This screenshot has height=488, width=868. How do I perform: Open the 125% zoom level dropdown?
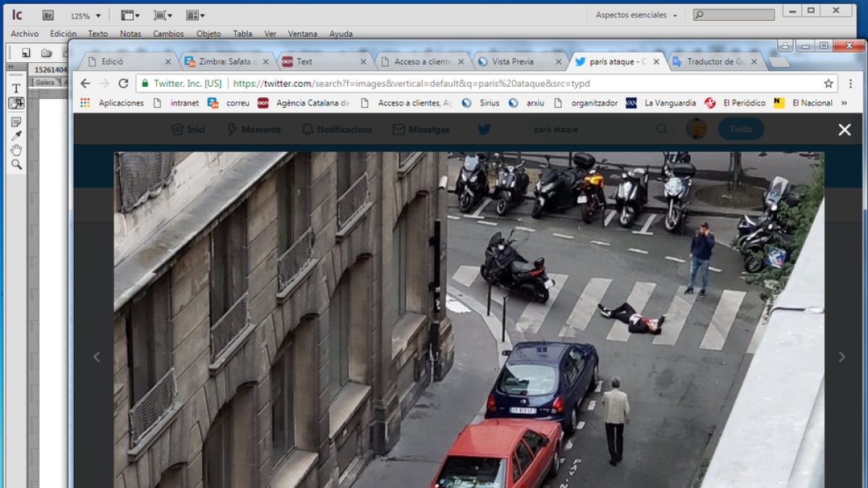tap(85, 15)
